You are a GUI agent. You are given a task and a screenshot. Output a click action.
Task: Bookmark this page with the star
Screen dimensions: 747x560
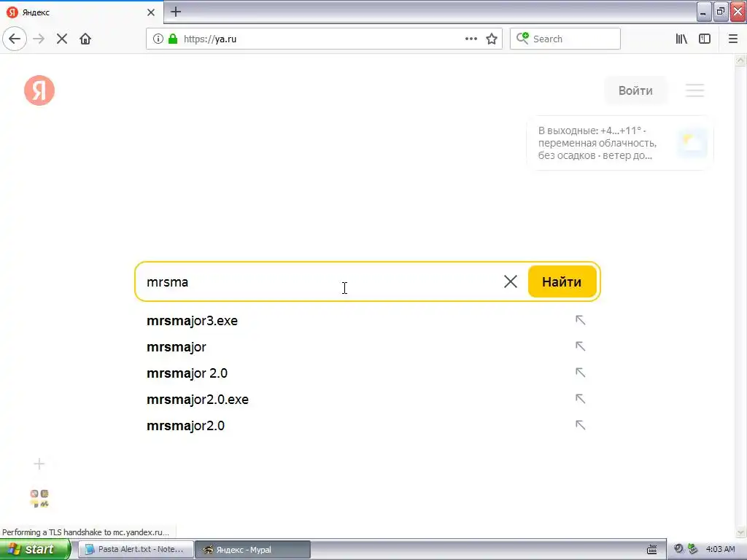[492, 39]
